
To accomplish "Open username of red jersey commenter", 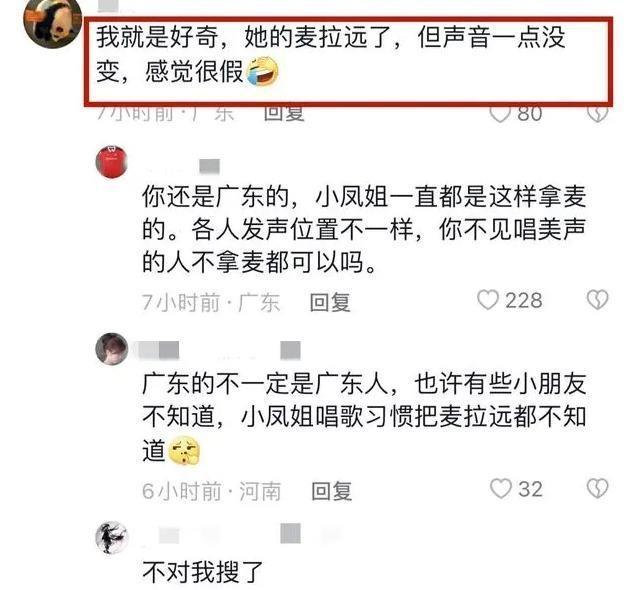I will click(x=181, y=167).
